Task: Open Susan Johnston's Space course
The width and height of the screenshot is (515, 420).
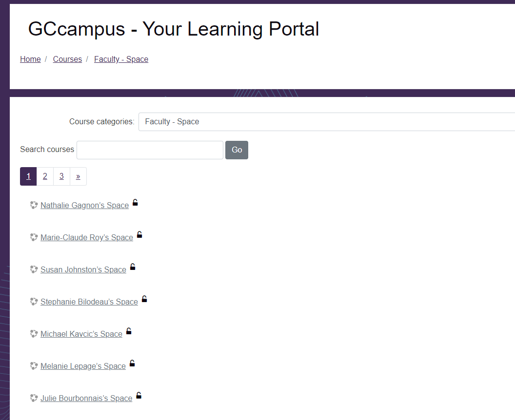Action: tap(83, 270)
